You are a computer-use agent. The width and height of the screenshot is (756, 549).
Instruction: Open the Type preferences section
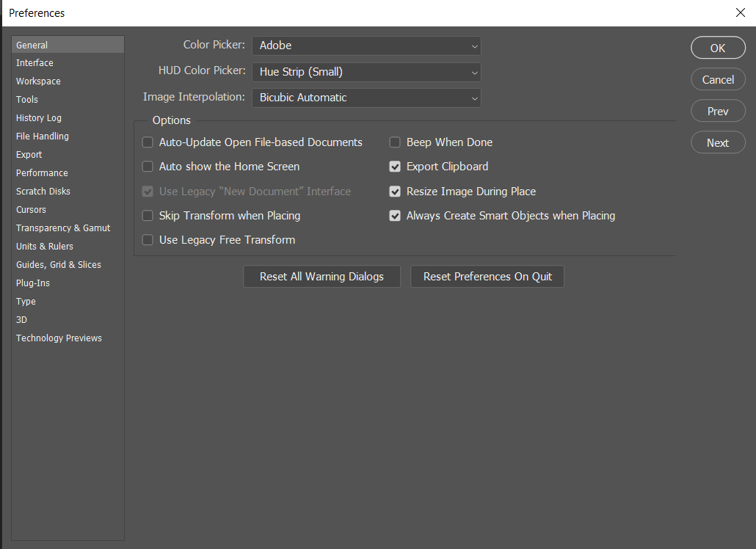(26, 301)
